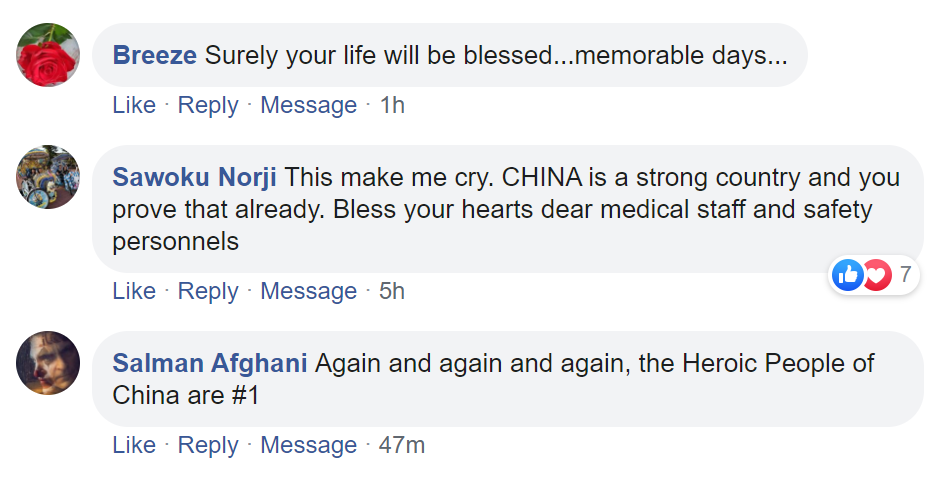Open the reaction count of 7
The height and width of the screenshot is (478, 935).
[x=905, y=274]
